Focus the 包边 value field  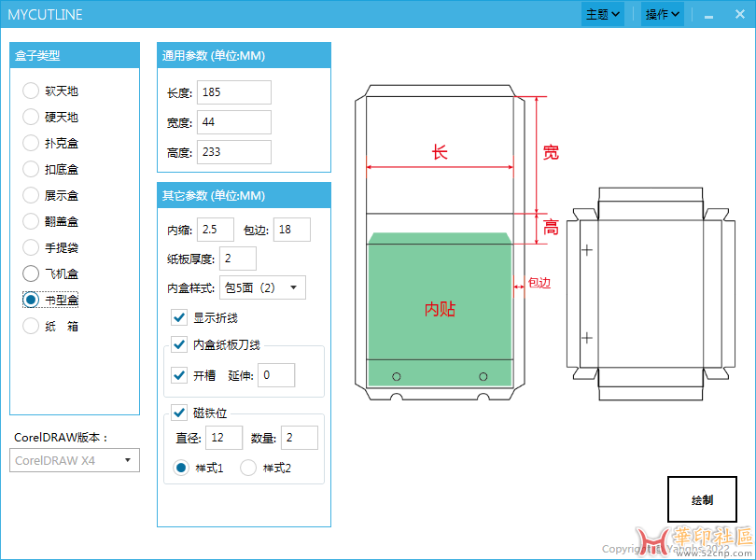tap(292, 229)
